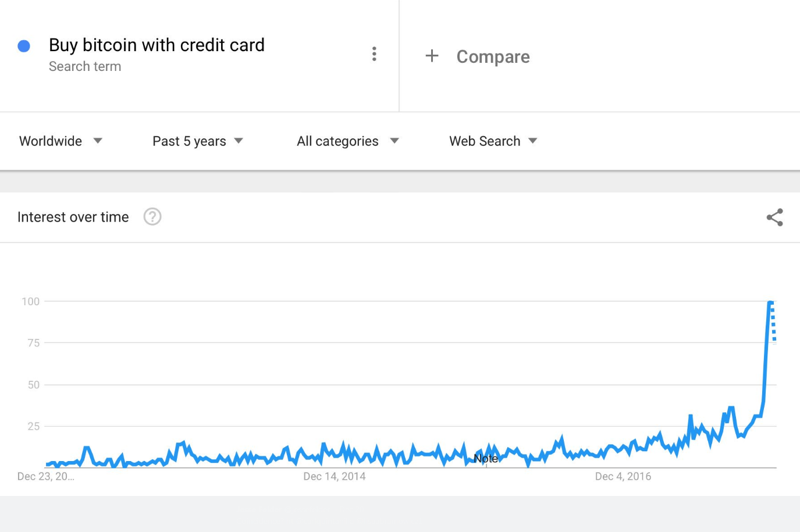Edit the 'Buy bitcoin with credit card' term
This screenshot has height=532, width=800.
157,45
